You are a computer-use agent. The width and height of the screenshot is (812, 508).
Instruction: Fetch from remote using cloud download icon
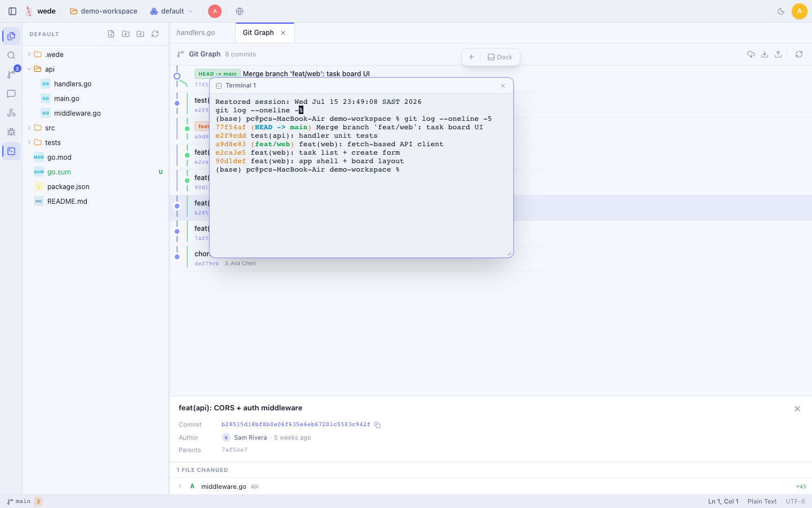pyautogui.click(x=751, y=54)
